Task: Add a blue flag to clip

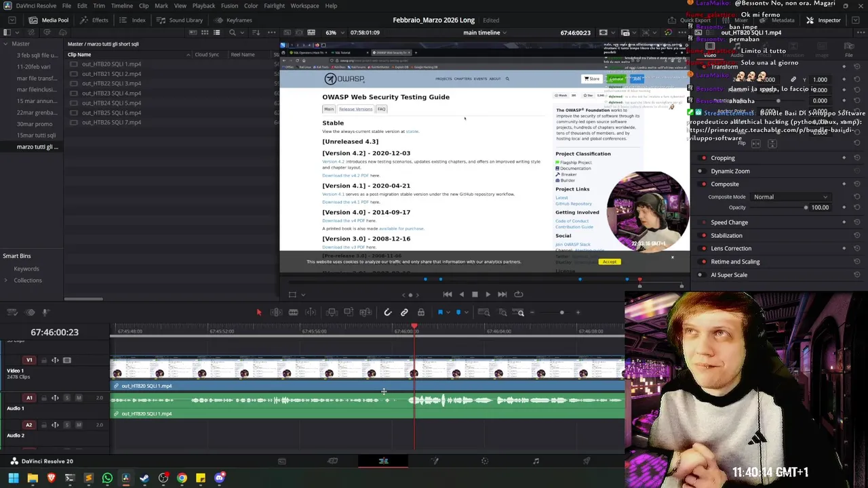Action: [x=440, y=312]
